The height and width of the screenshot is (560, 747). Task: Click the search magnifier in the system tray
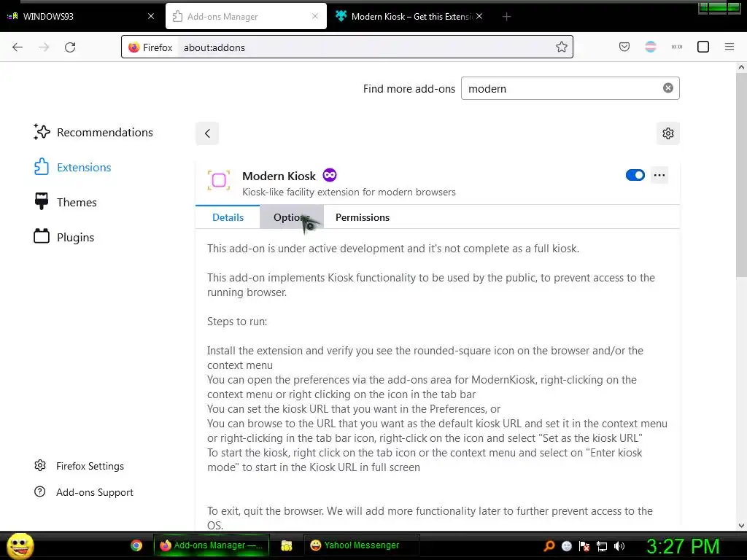pos(549,545)
